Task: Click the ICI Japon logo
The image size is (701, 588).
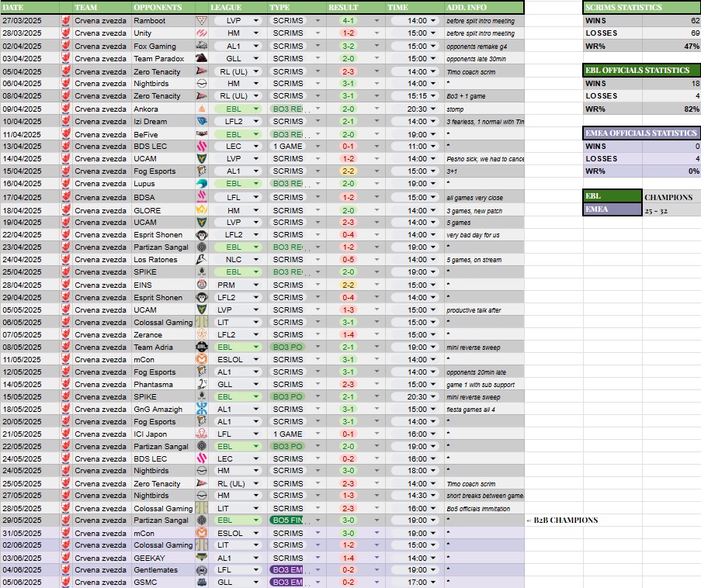Action: tap(202, 434)
